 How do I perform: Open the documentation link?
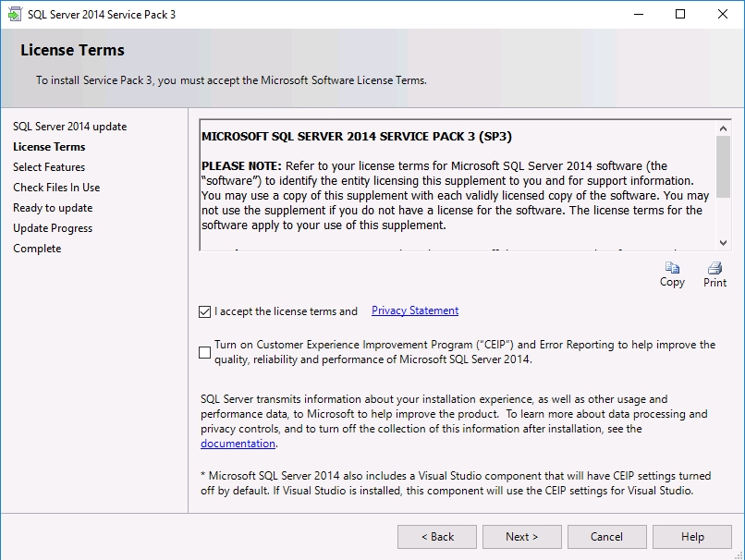coord(238,444)
